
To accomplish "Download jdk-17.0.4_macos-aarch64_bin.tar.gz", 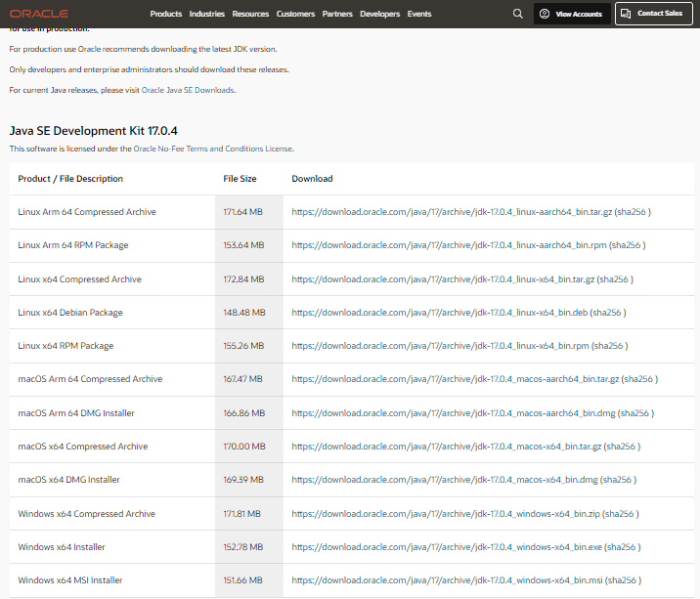I will pyautogui.click(x=456, y=379).
